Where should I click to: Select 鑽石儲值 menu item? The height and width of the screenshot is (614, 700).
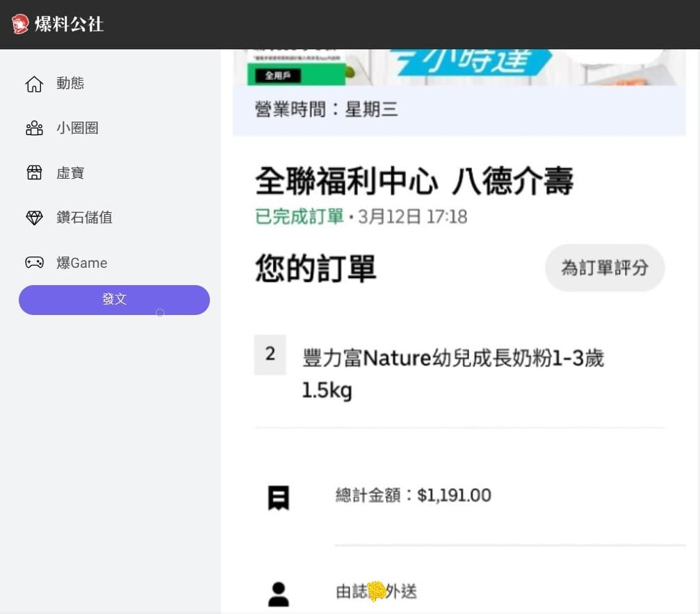[84, 218]
